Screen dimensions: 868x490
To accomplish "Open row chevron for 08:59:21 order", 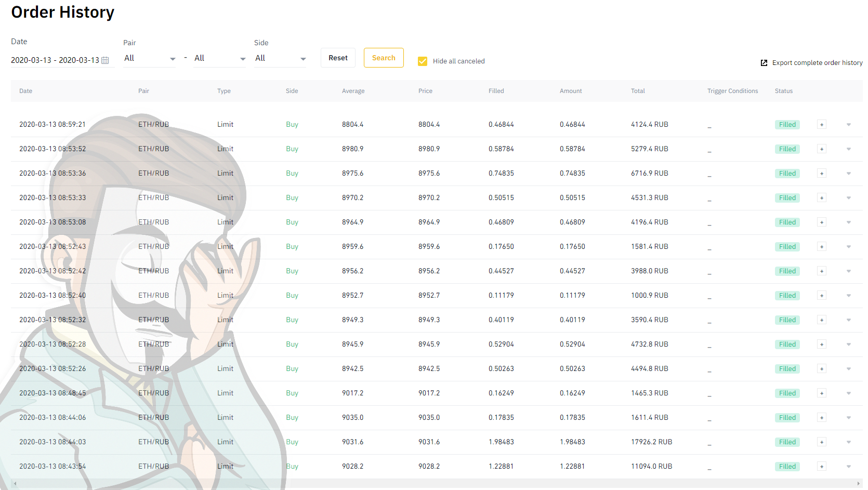I will (x=849, y=125).
